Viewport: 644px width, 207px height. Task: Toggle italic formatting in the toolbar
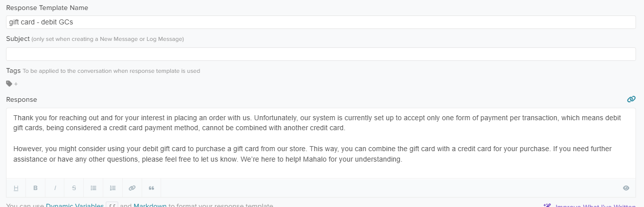tap(55, 188)
